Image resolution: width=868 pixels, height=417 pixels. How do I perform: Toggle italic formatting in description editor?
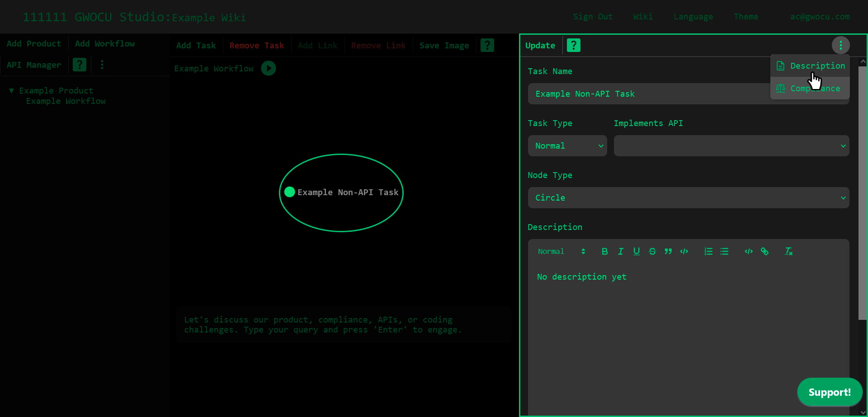[x=620, y=251]
